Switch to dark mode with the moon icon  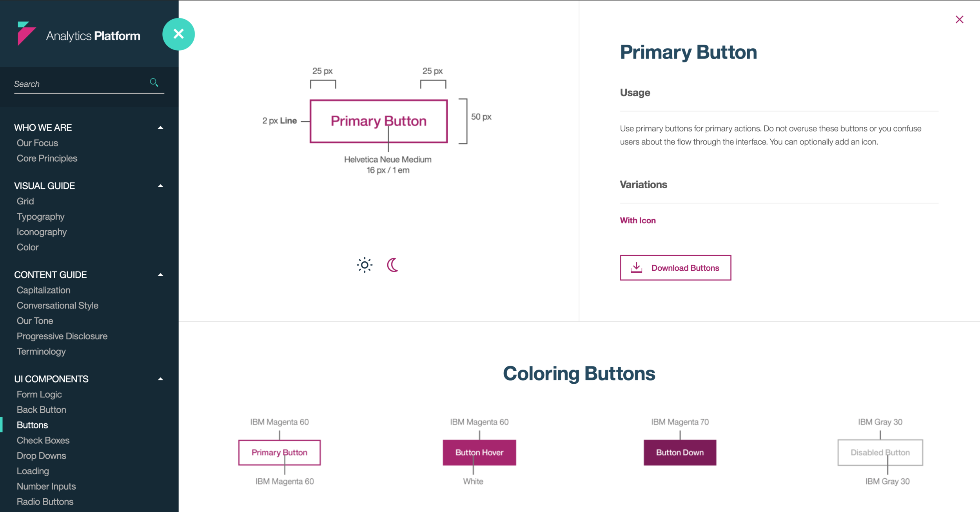click(x=392, y=265)
